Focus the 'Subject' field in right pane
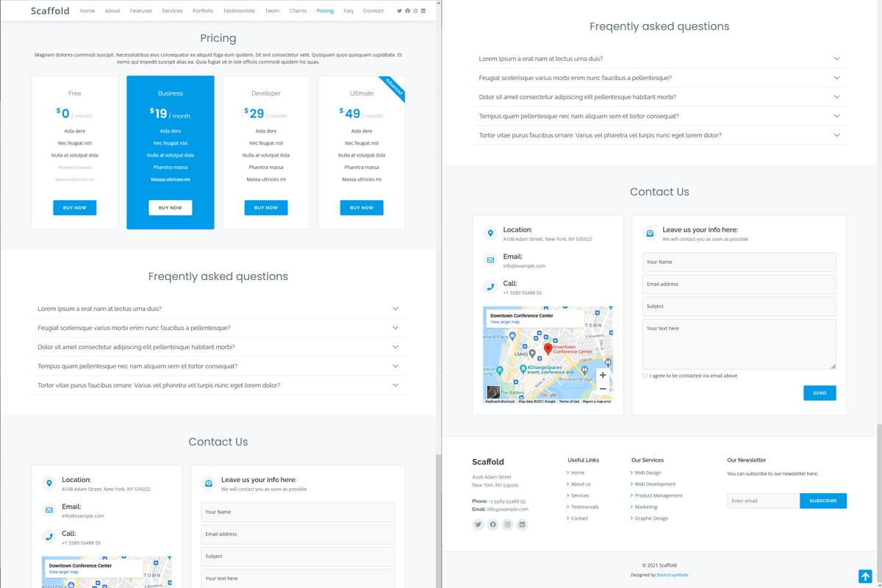This screenshot has height=588, width=882. (739, 306)
